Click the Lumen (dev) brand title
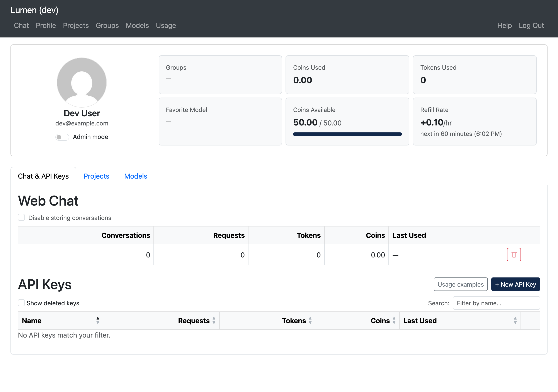The width and height of the screenshot is (558, 392). 34,10
